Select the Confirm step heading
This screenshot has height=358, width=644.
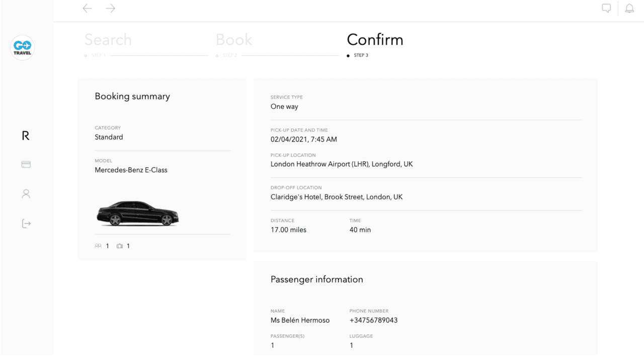pos(375,40)
